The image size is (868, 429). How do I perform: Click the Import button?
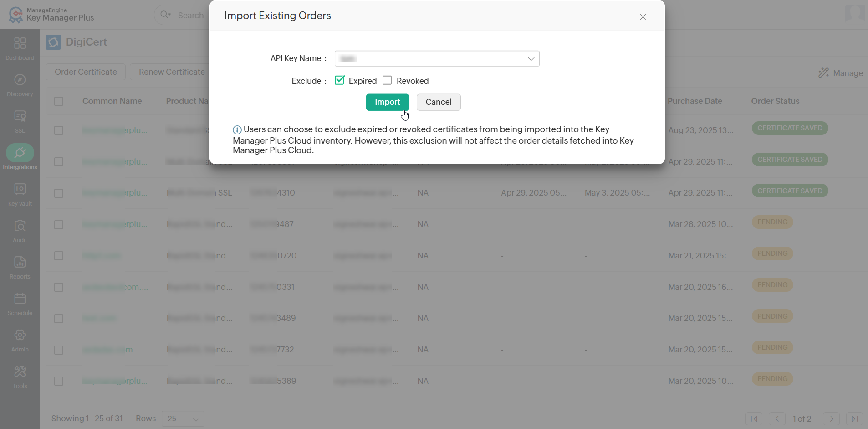point(388,102)
